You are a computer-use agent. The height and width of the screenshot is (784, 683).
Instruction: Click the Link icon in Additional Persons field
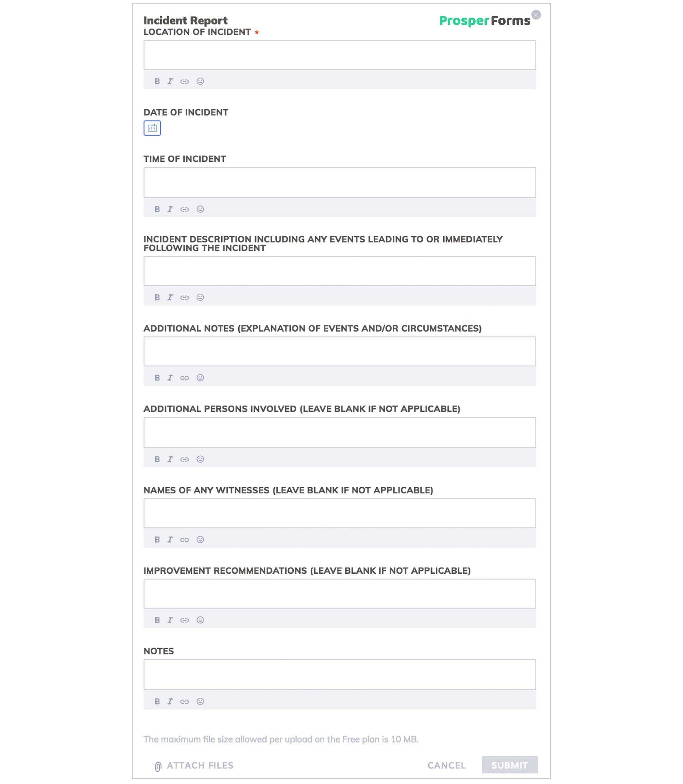click(x=185, y=459)
